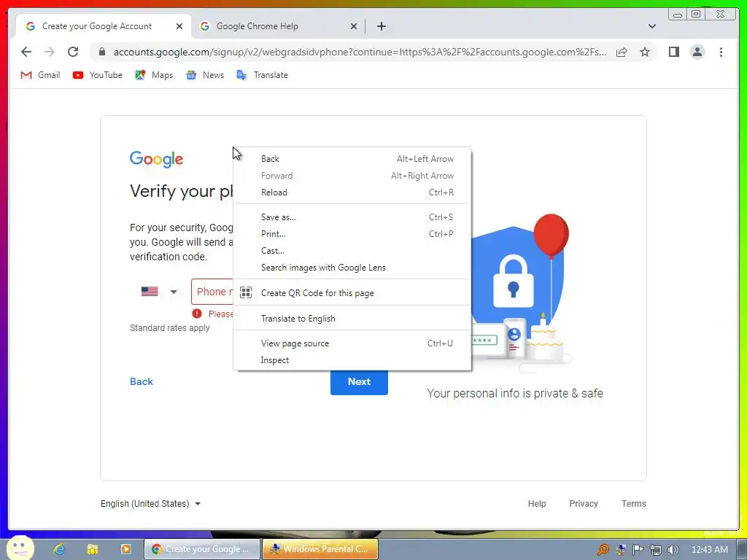Open the Chrome three-dot menu
This screenshot has width=747, height=560.
(721, 52)
